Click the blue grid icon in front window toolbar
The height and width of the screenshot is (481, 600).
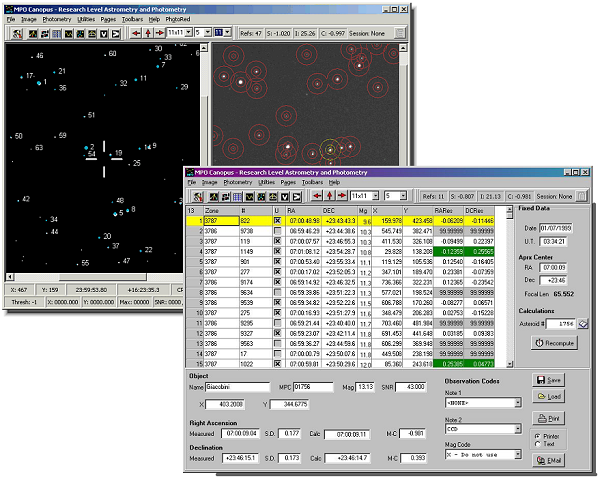coord(238,197)
